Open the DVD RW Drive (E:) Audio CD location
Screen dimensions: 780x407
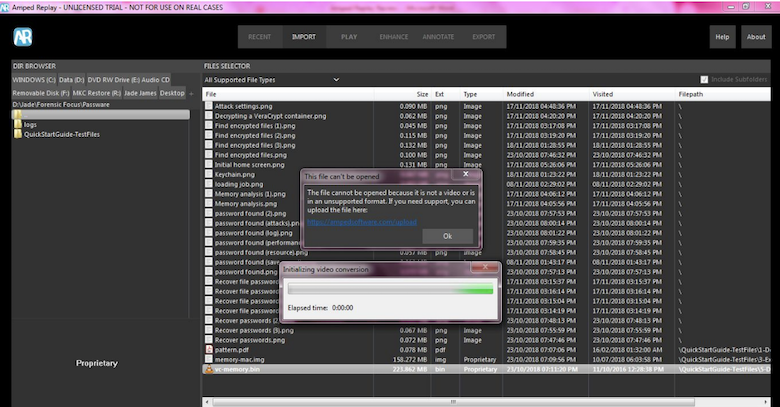129,80
